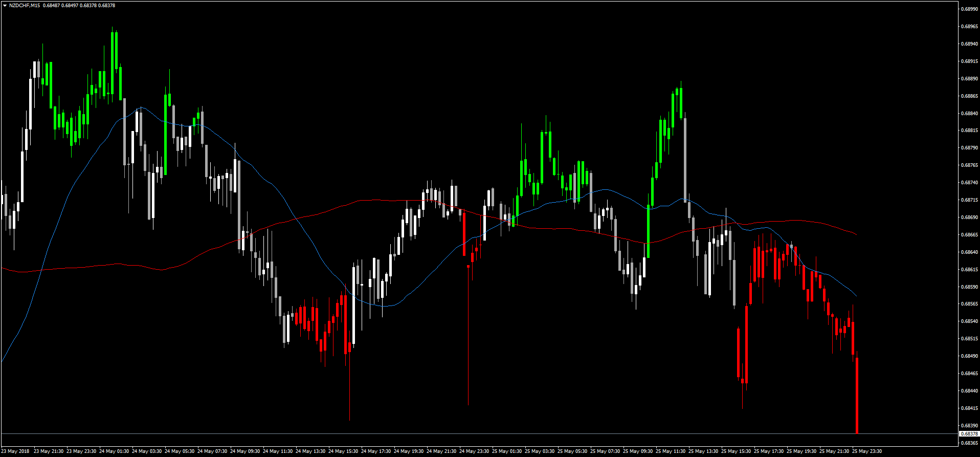Click the 24 May 23:30 time label
Screen dimensions: 980x457
tap(474, 451)
